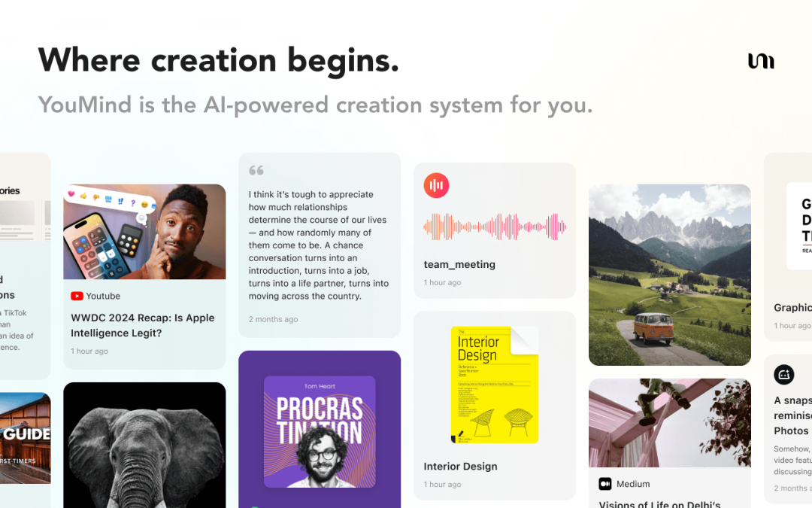Image resolution: width=812 pixels, height=508 pixels.
Task: Click the YouMind logo icon
Action: coord(761,61)
